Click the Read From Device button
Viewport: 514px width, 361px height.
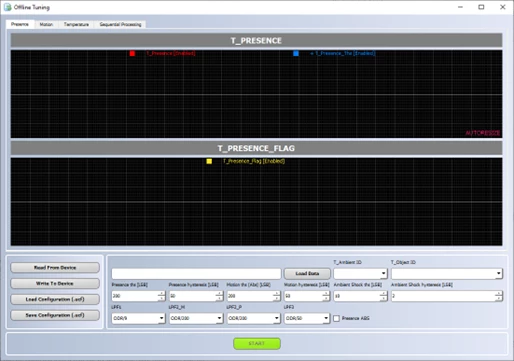pos(55,268)
